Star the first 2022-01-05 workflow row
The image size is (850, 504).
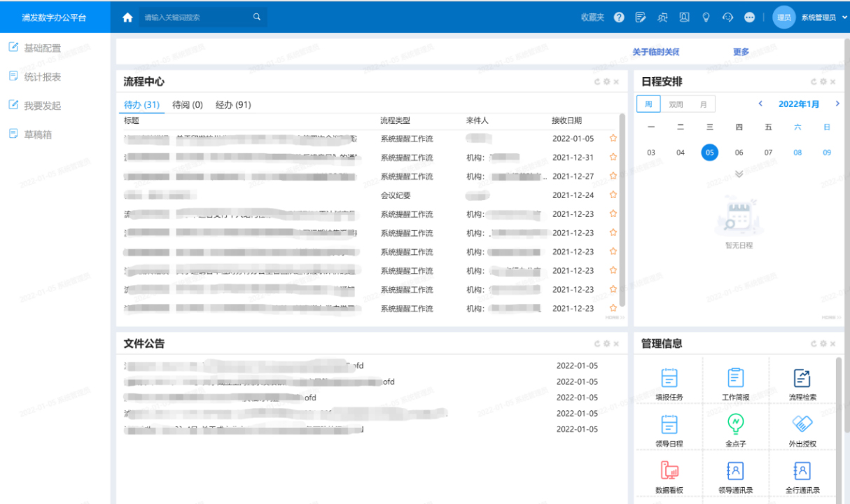pyautogui.click(x=613, y=139)
